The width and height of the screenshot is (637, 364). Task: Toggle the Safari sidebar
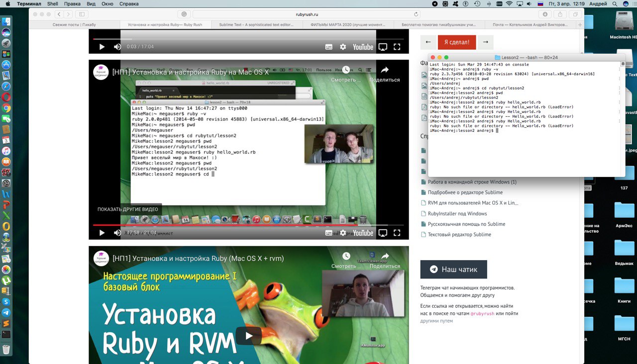tap(82, 14)
